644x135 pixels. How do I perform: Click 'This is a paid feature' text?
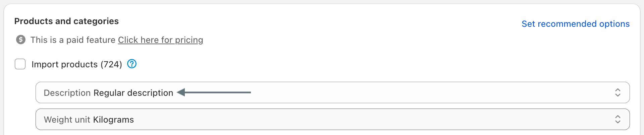[x=73, y=40]
